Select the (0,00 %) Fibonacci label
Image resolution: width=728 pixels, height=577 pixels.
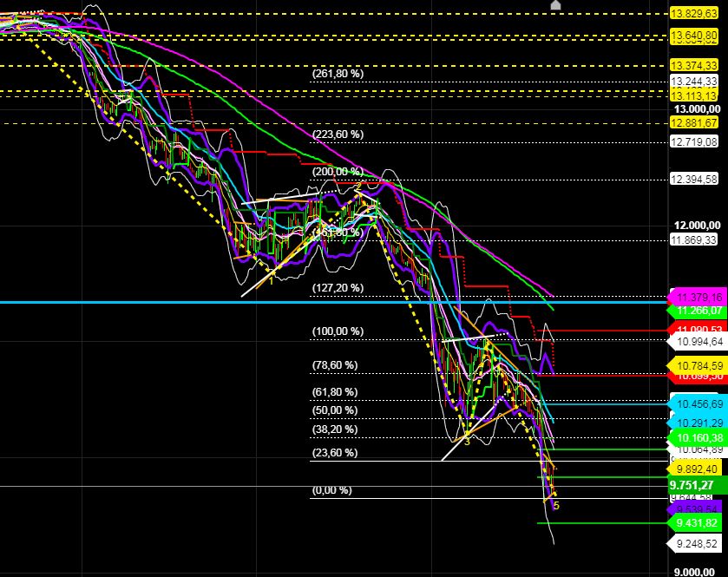click(x=332, y=490)
